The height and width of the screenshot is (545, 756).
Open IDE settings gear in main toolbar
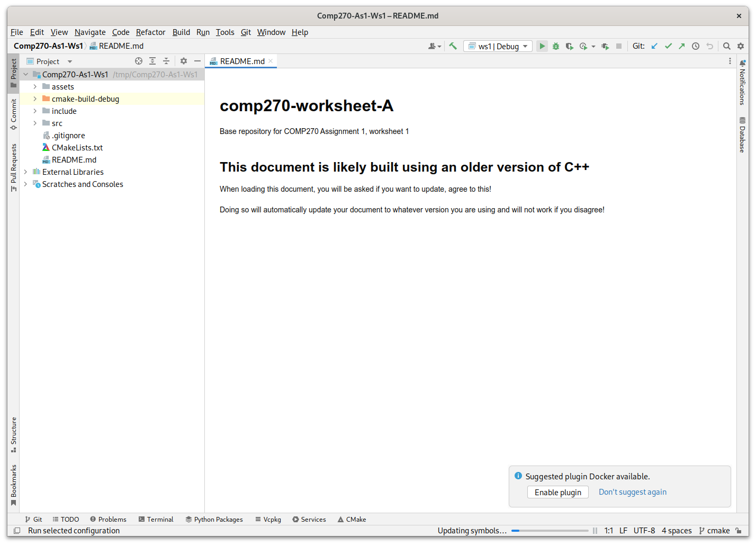741,46
